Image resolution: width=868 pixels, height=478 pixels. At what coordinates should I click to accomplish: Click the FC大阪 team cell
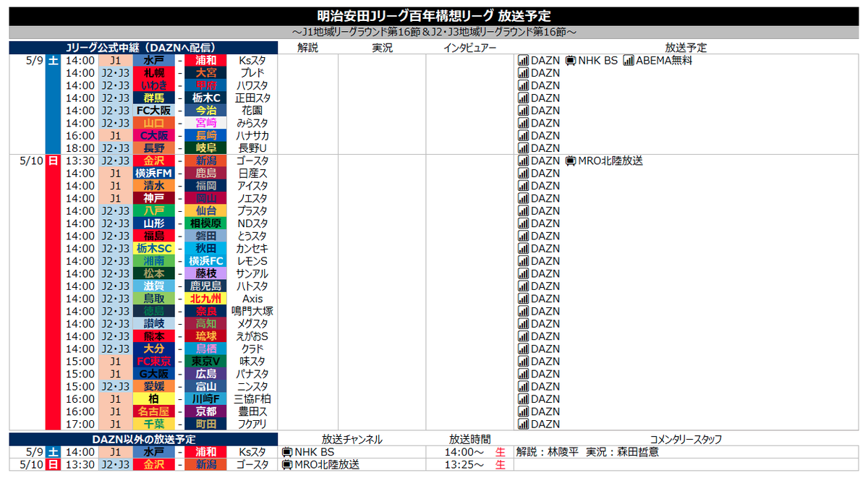click(x=153, y=111)
